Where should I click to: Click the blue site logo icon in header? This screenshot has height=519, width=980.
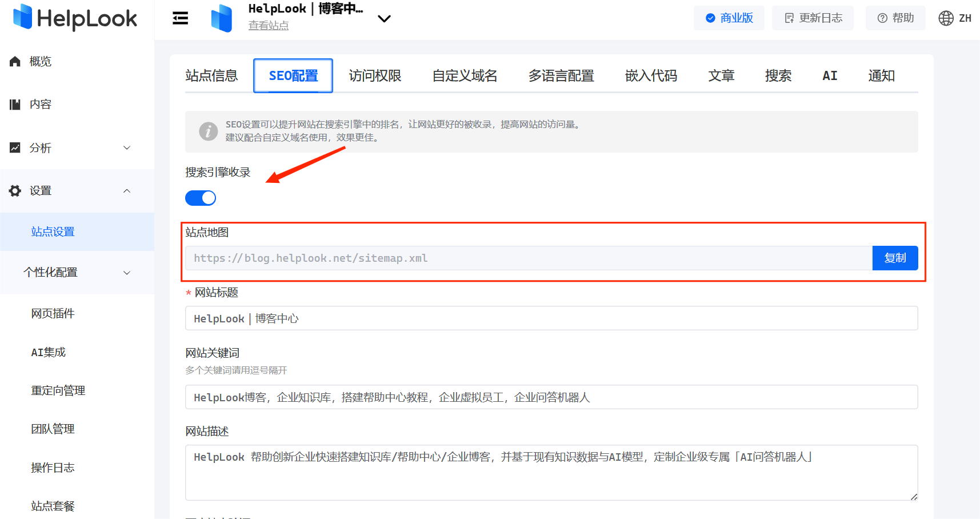click(222, 18)
